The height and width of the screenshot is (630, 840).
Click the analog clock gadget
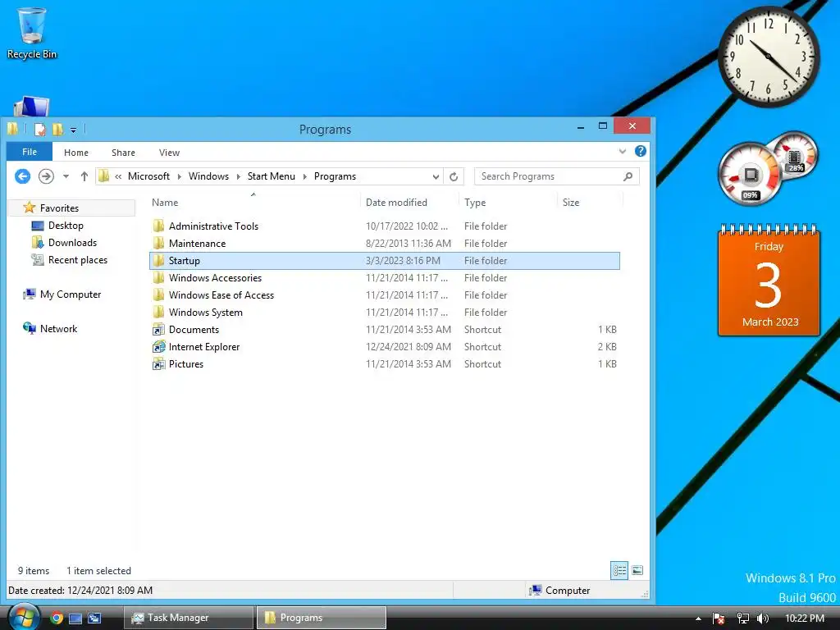[x=768, y=56]
